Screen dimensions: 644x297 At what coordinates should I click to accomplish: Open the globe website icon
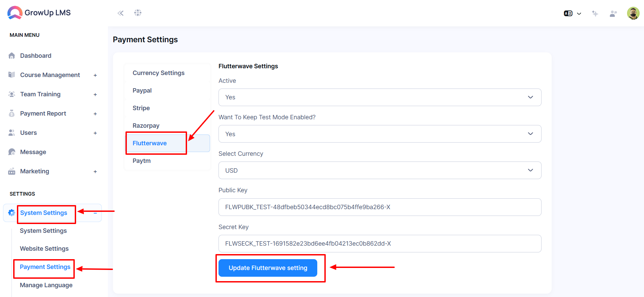point(138,13)
